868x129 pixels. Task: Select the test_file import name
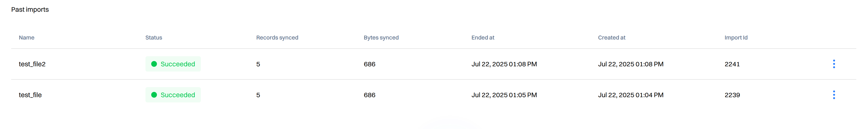click(30, 95)
